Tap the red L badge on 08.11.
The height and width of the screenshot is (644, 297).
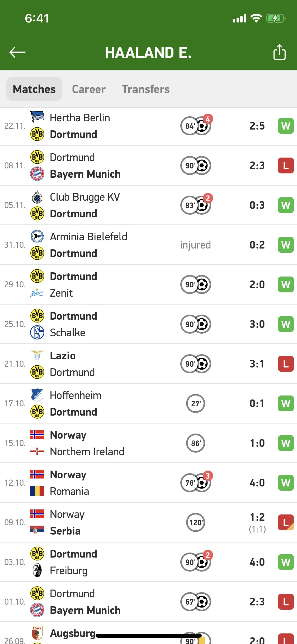click(x=286, y=166)
